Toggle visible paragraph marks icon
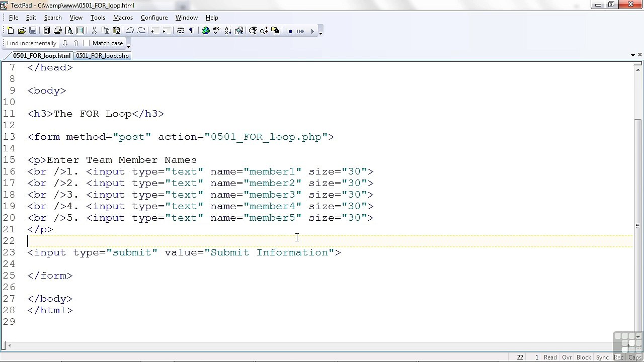644x362 pixels. pos(192,31)
